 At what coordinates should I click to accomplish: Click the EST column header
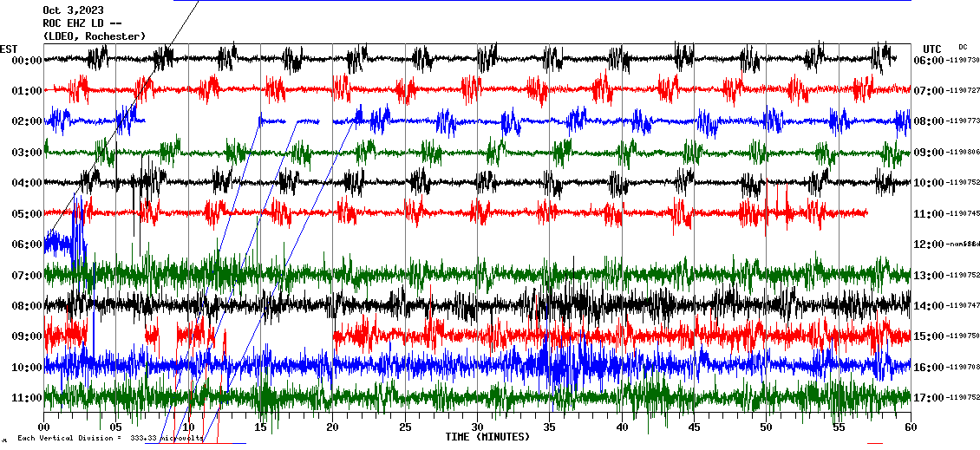coord(10,49)
